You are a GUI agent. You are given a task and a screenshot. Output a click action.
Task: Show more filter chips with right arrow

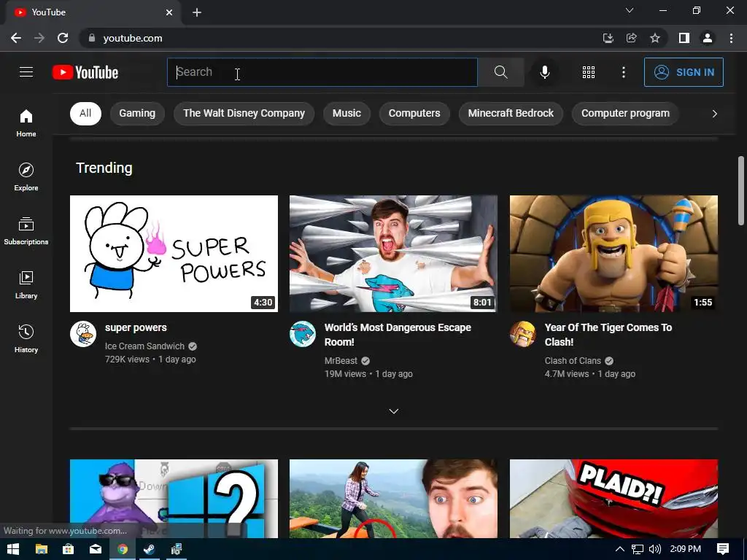tap(714, 113)
